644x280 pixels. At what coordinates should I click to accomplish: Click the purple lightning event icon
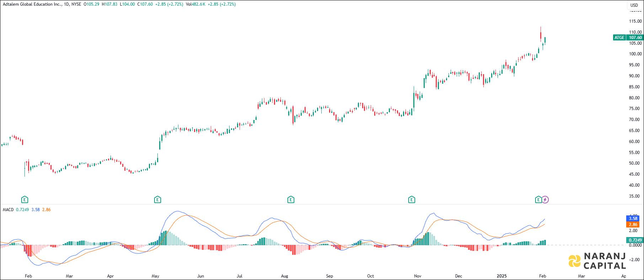[545, 200]
